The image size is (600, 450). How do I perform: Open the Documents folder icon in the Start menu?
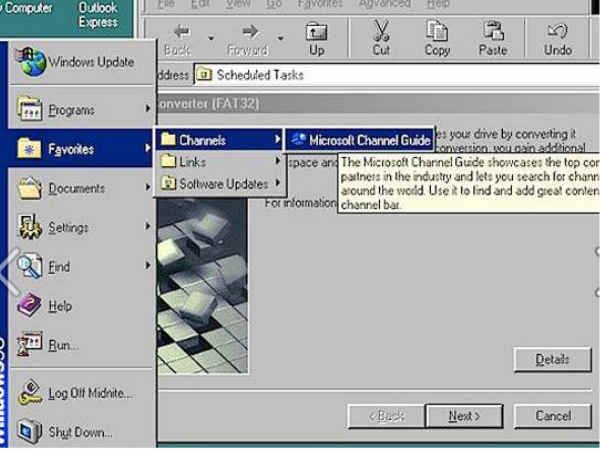pos(29,188)
